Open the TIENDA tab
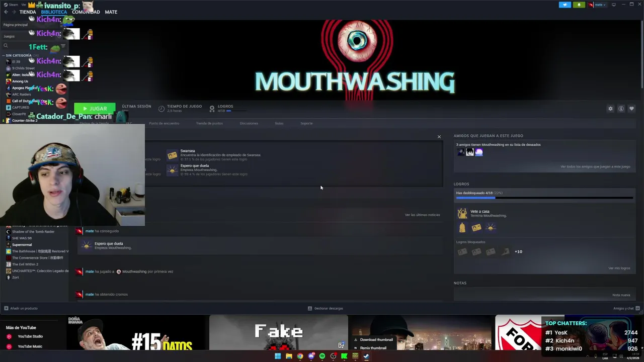This screenshot has width=644, height=362. 28,12
